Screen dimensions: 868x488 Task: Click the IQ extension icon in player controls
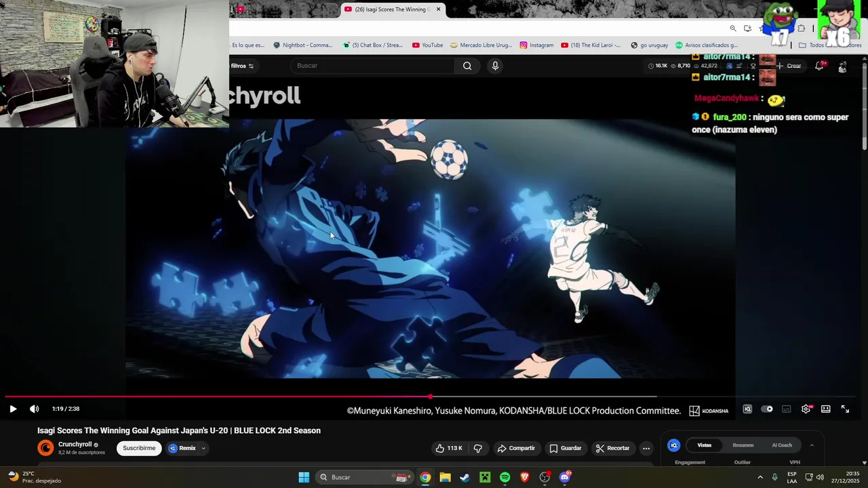[747, 409]
